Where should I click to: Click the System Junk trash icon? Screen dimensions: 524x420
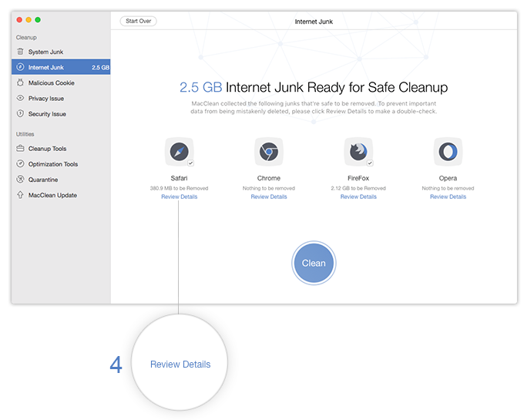(x=21, y=52)
